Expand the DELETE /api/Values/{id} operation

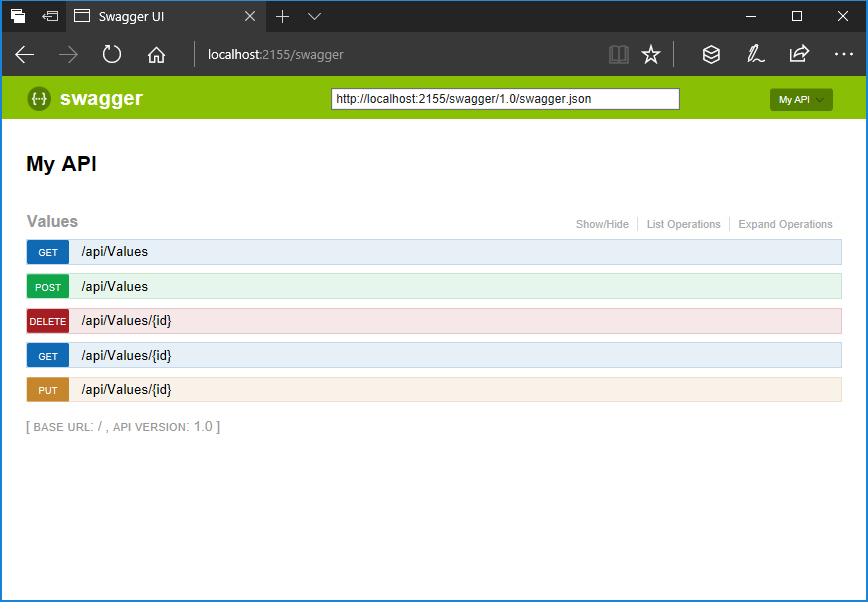click(x=126, y=321)
